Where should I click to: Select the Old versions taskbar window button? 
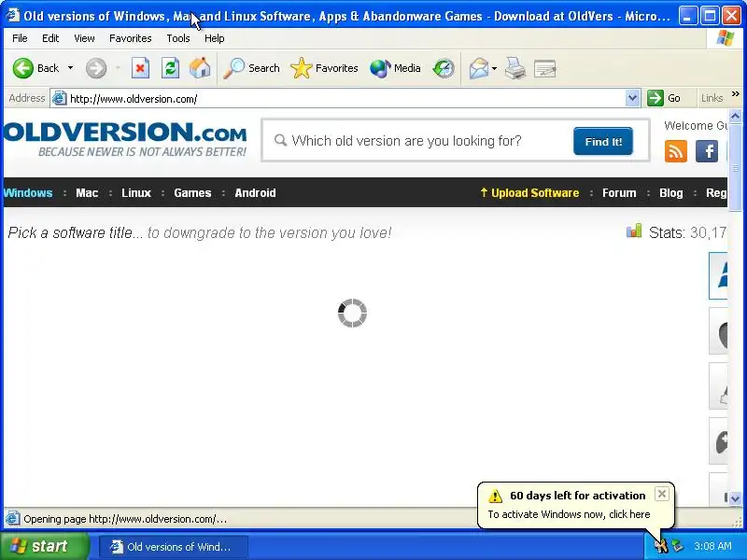point(174,547)
